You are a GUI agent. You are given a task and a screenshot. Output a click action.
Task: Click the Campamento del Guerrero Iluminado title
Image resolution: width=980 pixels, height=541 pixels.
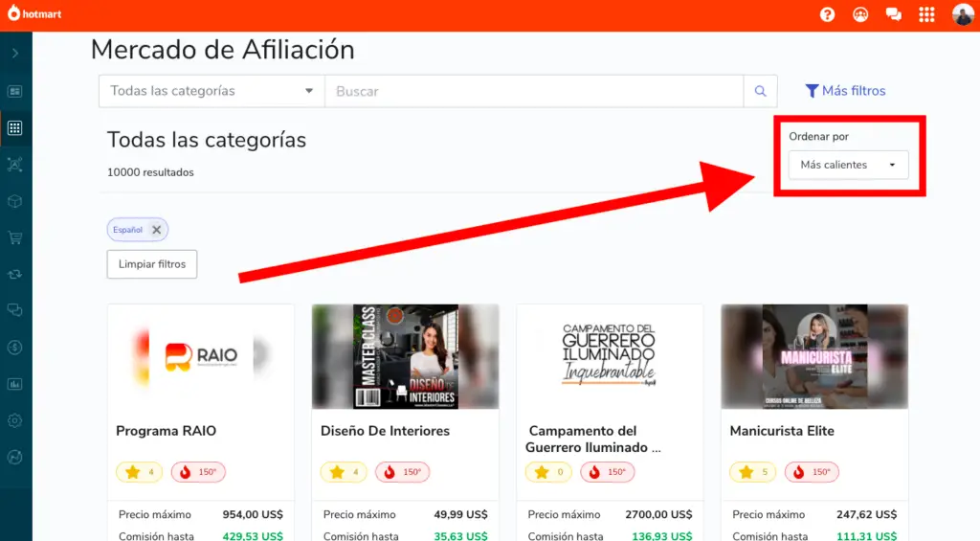pyautogui.click(x=591, y=440)
